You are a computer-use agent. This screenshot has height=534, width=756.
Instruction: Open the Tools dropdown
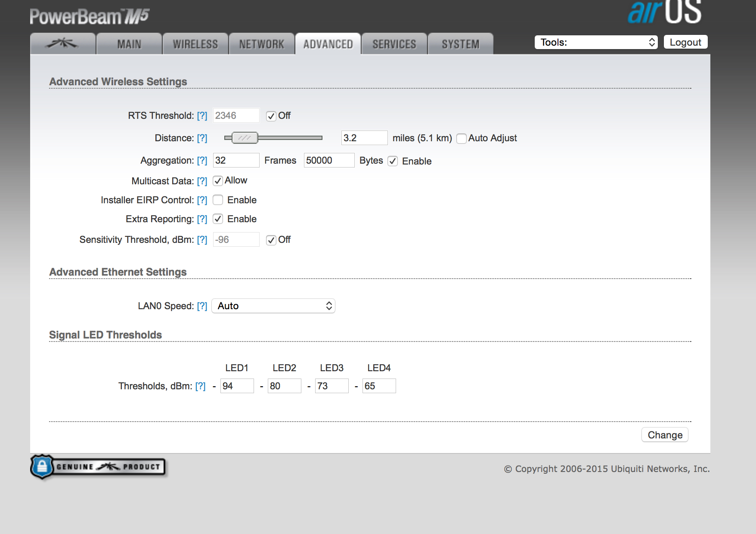click(x=596, y=42)
